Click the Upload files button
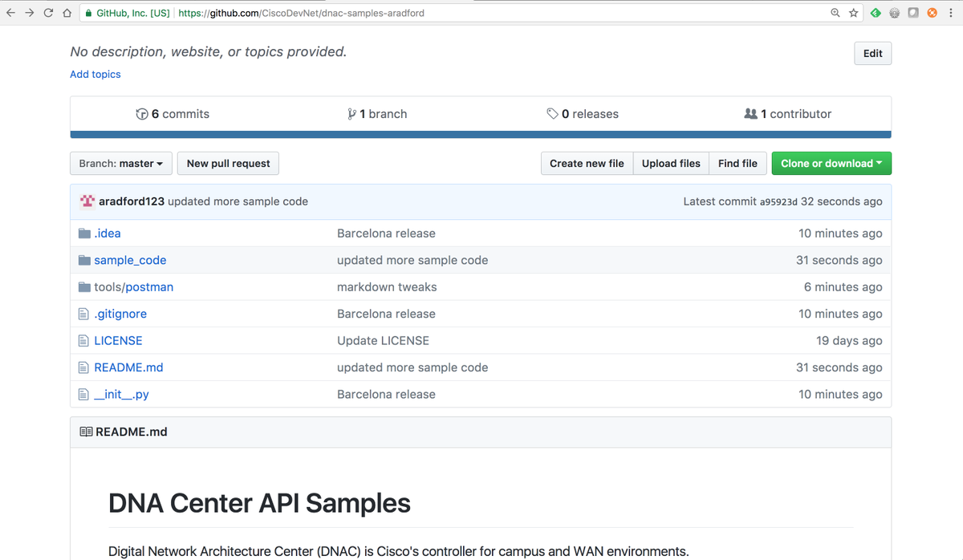 671,164
